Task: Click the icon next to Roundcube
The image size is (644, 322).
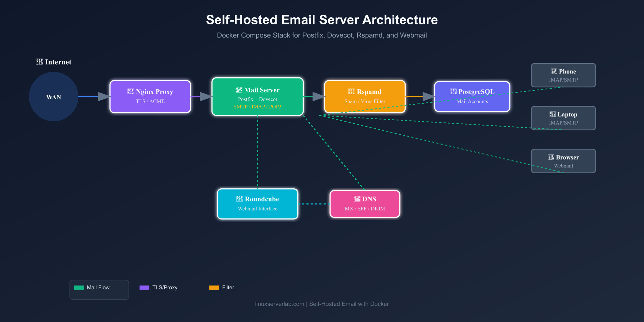Action: (x=239, y=199)
